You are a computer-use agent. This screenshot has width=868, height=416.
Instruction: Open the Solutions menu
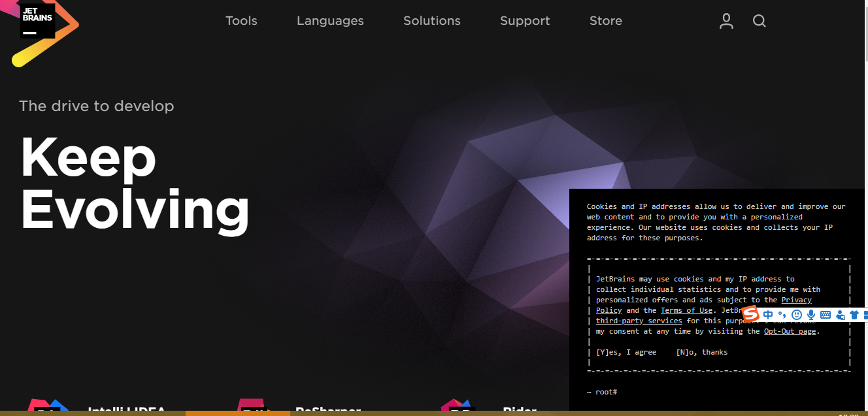432,21
